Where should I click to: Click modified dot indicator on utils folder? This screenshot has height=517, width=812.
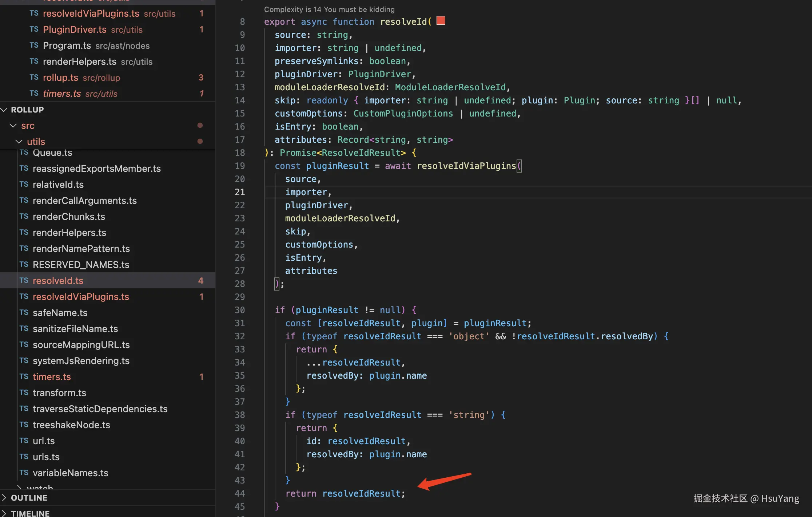point(200,141)
